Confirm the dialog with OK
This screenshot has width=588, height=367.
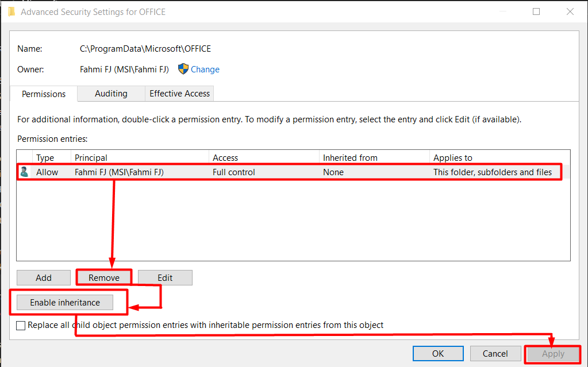(438, 354)
